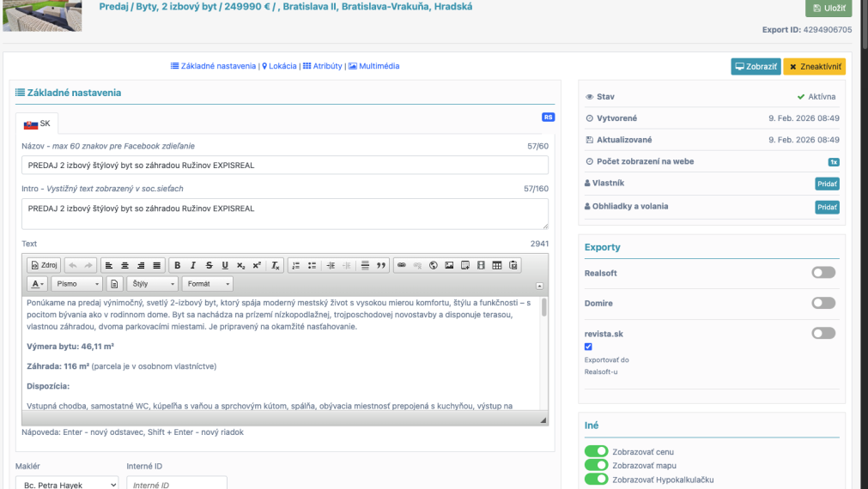Screen dimensions: 868x489
Task: Remove formatting with Tx icon
Action: 275,266
